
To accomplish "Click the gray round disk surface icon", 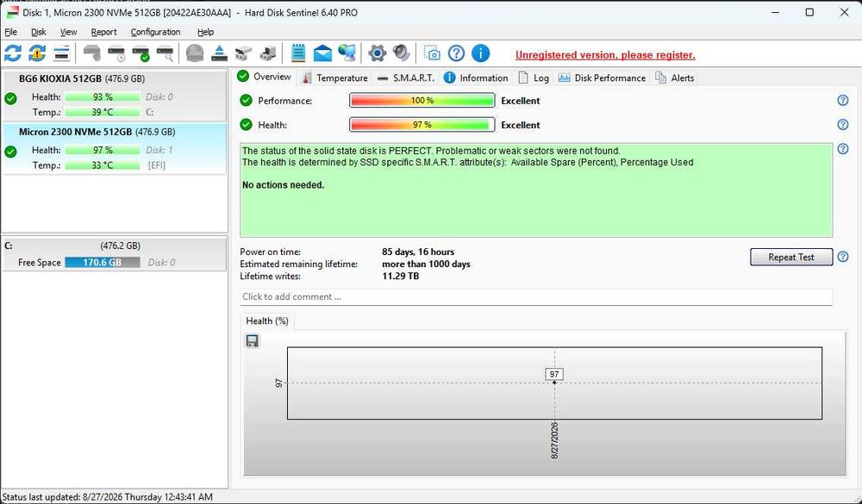I will coord(195,53).
